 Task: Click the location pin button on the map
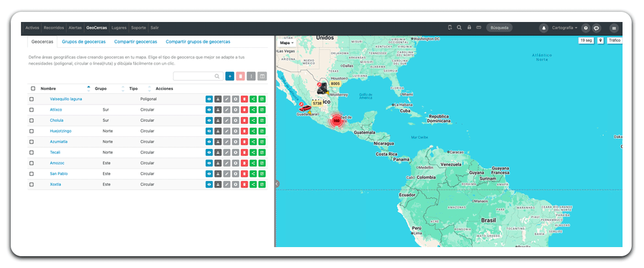(x=601, y=40)
